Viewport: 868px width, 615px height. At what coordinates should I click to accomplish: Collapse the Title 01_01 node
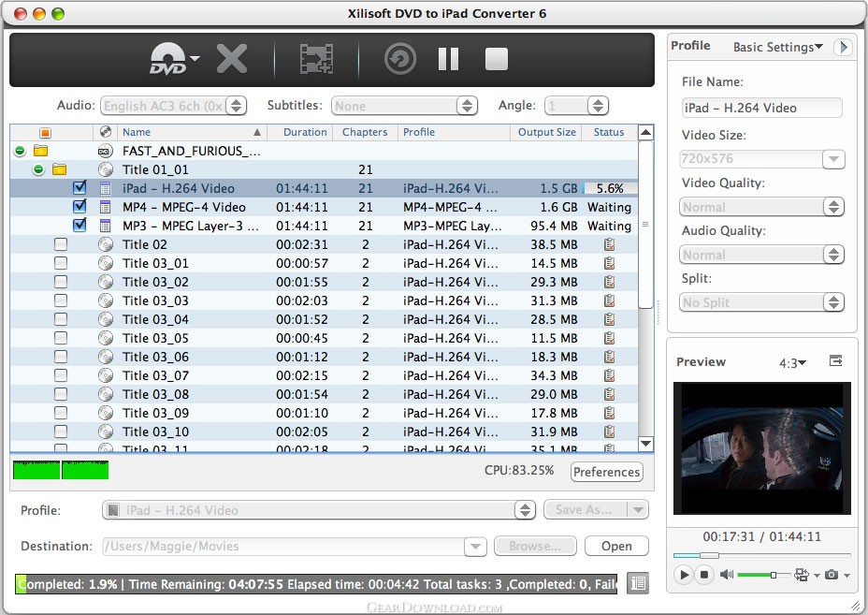click(38, 169)
